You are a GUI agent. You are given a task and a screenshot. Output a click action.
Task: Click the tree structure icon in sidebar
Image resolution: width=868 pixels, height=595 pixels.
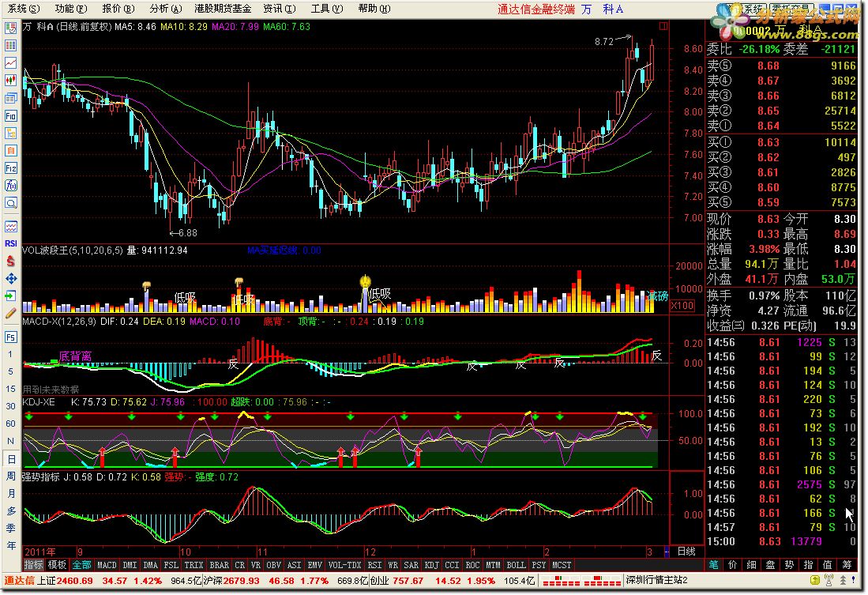point(10,133)
